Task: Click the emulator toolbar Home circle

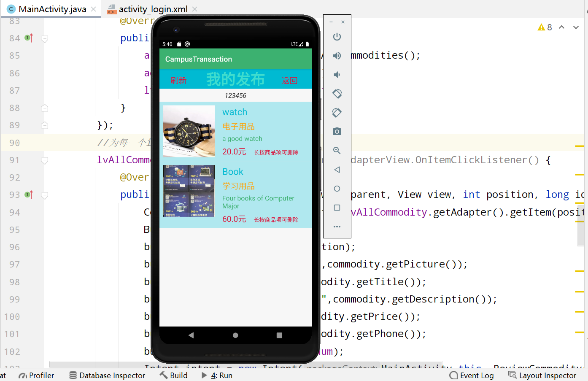Action: coord(337,189)
